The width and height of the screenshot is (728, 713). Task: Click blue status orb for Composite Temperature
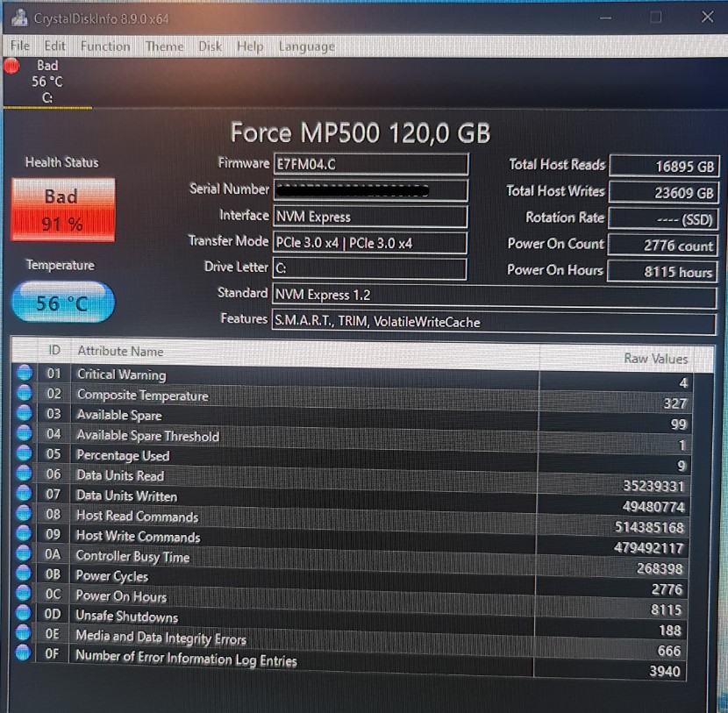(25, 393)
